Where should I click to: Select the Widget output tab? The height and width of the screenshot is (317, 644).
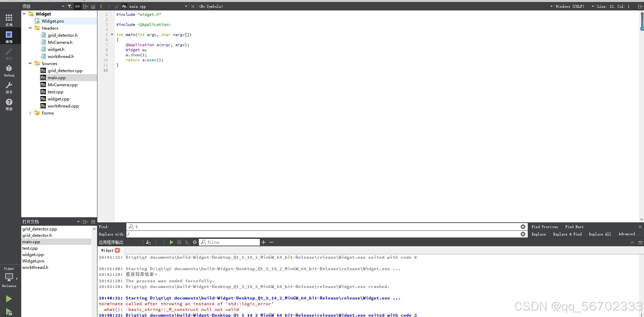click(107, 250)
